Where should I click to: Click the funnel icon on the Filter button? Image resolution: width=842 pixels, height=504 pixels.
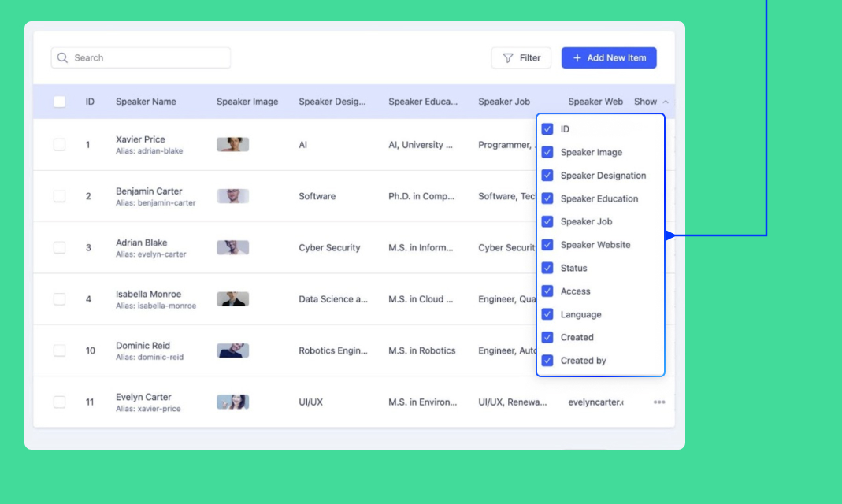(x=508, y=58)
